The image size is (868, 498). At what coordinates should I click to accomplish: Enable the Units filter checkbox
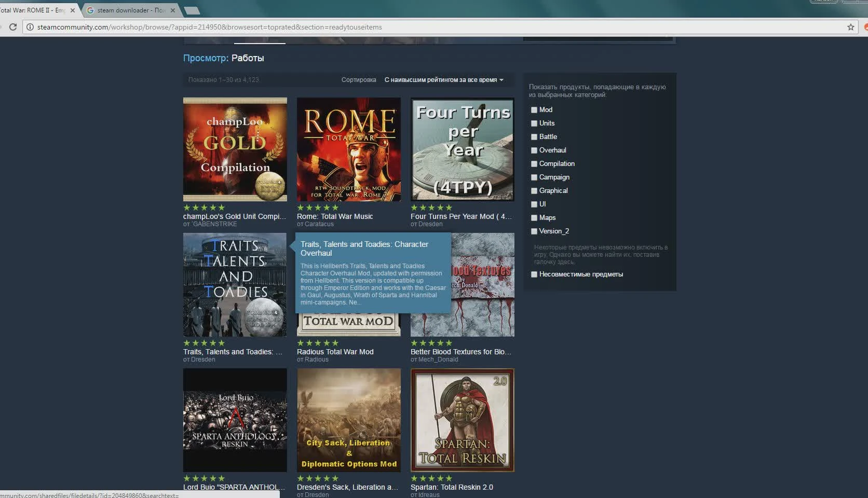[534, 123]
